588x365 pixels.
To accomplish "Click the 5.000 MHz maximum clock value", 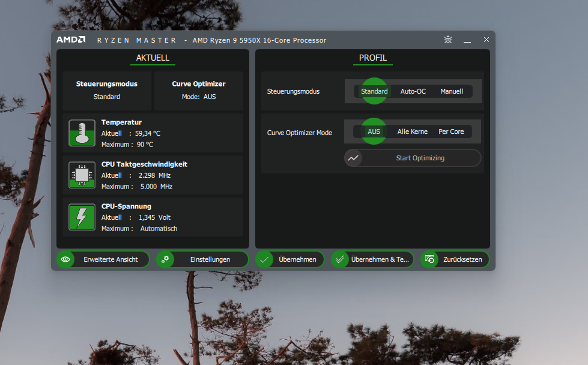I will click(156, 187).
